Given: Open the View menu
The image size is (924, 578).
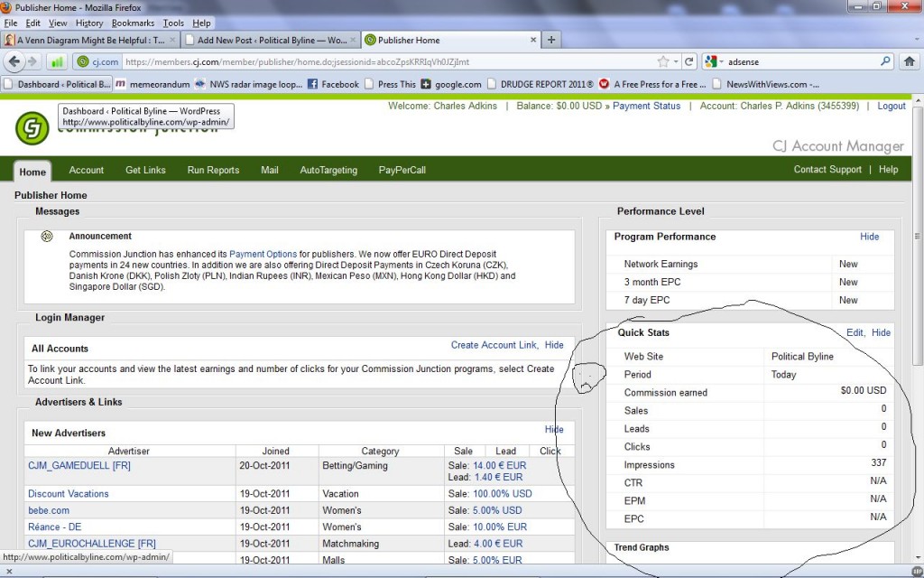Looking at the screenshot, I should pyautogui.click(x=58, y=23).
